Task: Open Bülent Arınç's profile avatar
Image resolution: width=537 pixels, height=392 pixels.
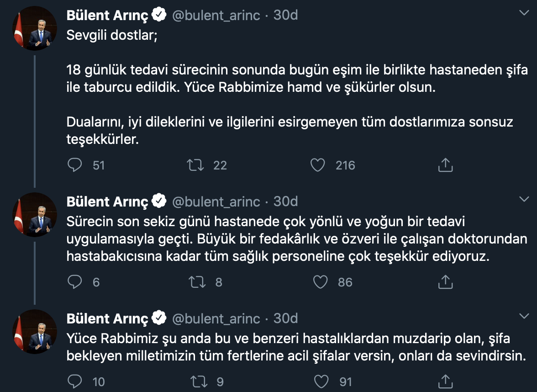Action: pos(34,28)
